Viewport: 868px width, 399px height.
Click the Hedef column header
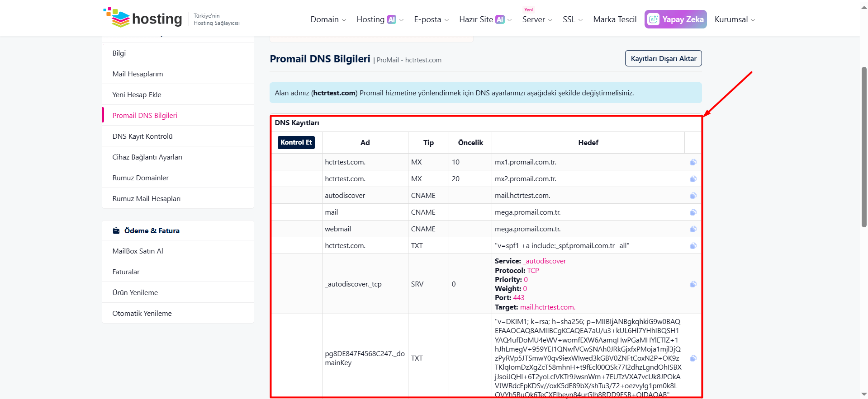point(588,142)
